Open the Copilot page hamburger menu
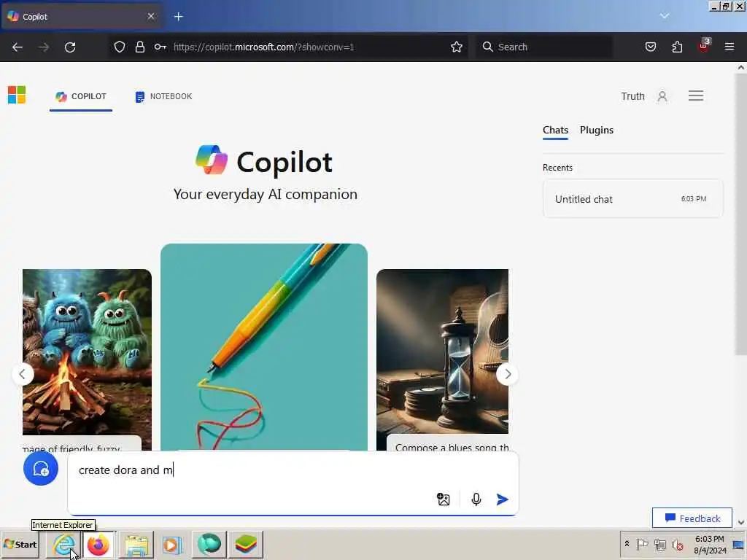Viewport: 747px width, 560px height. coord(696,96)
